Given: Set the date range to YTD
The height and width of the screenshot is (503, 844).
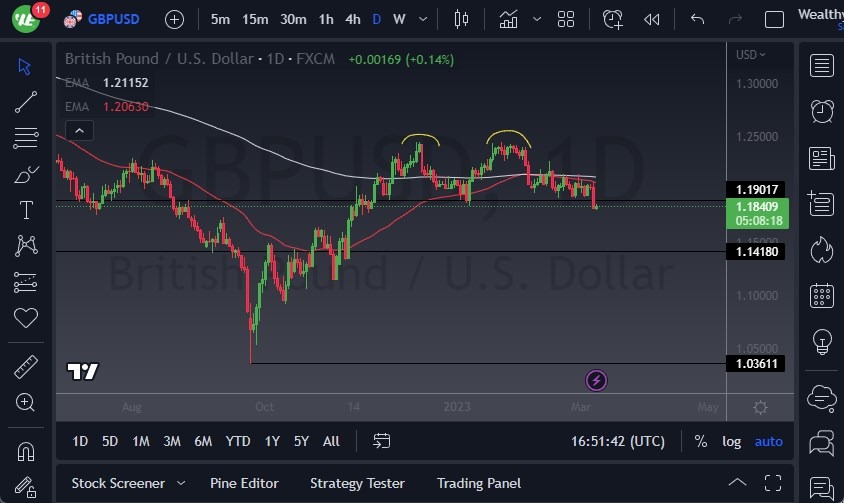Looking at the screenshot, I should point(238,441).
